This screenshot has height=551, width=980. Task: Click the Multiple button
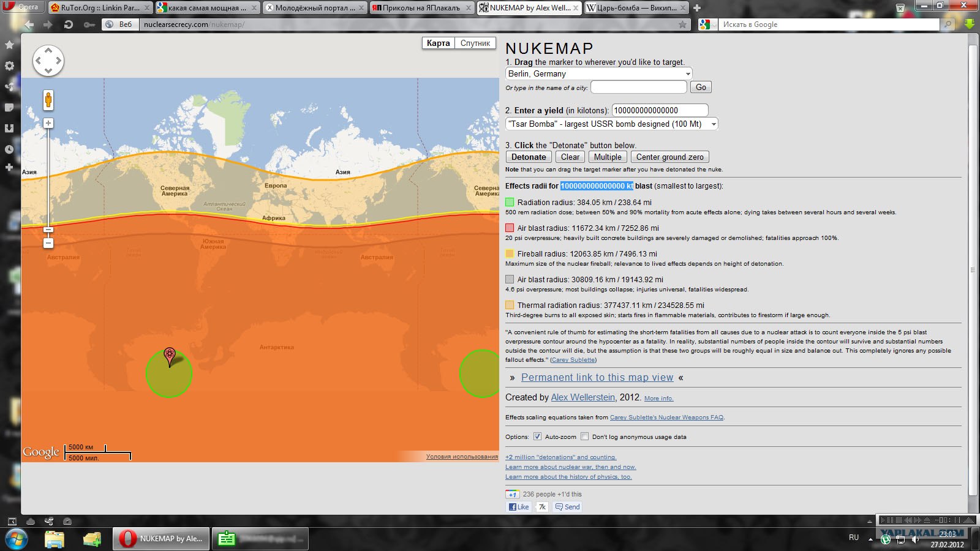(608, 157)
